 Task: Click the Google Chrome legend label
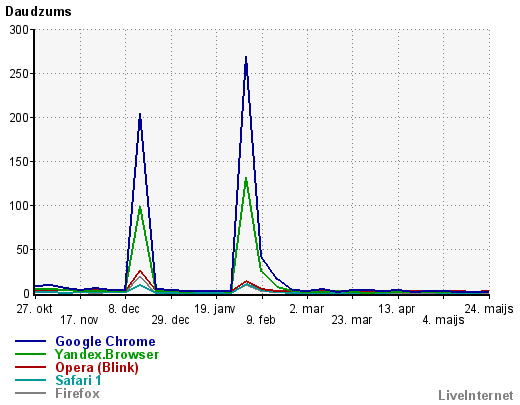(105, 342)
